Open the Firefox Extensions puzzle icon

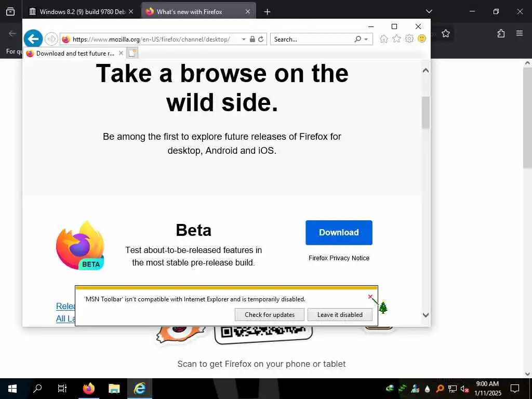pyautogui.click(x=501, y=33)
